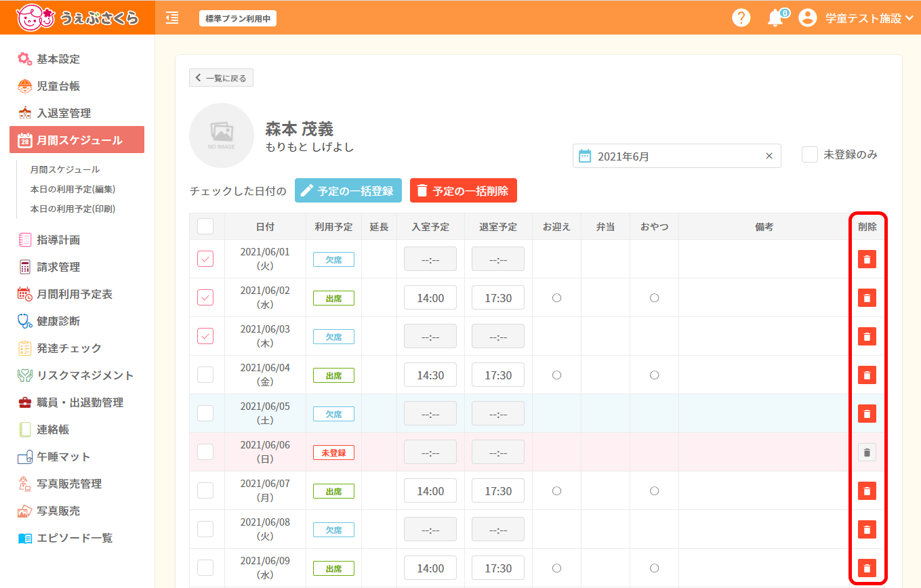Uncheck the 2021/06/03 row checkbox
921x588 pixels.
click(205, 336)
